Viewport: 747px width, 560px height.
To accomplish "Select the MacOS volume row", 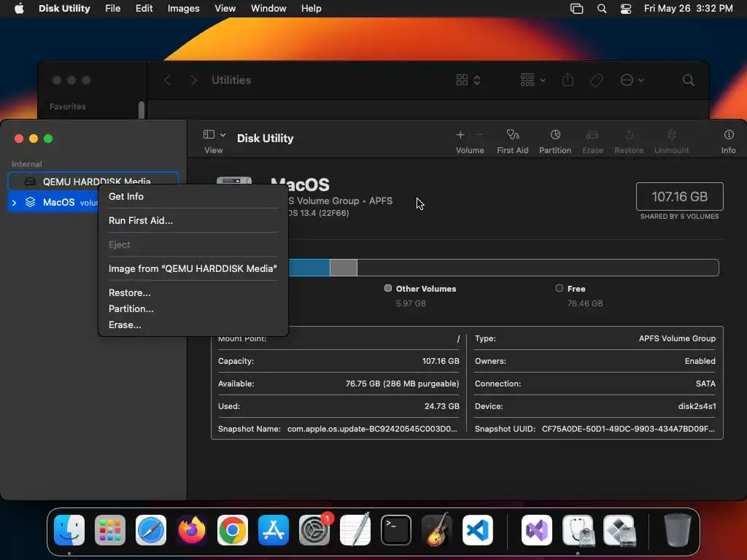I will coord(53,203).
